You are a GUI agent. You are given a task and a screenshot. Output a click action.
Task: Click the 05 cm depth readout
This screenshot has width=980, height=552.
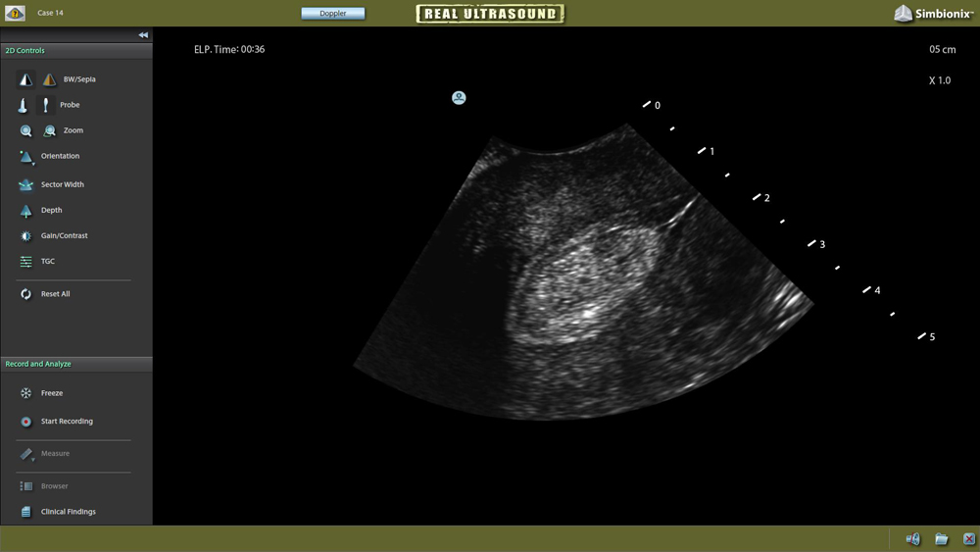point(943,49)
